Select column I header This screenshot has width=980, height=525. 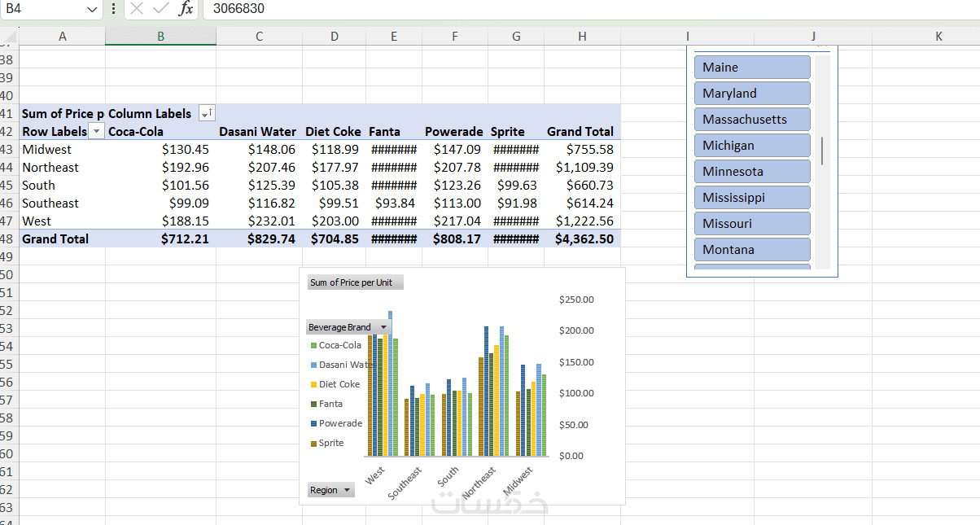click(688, 37)
